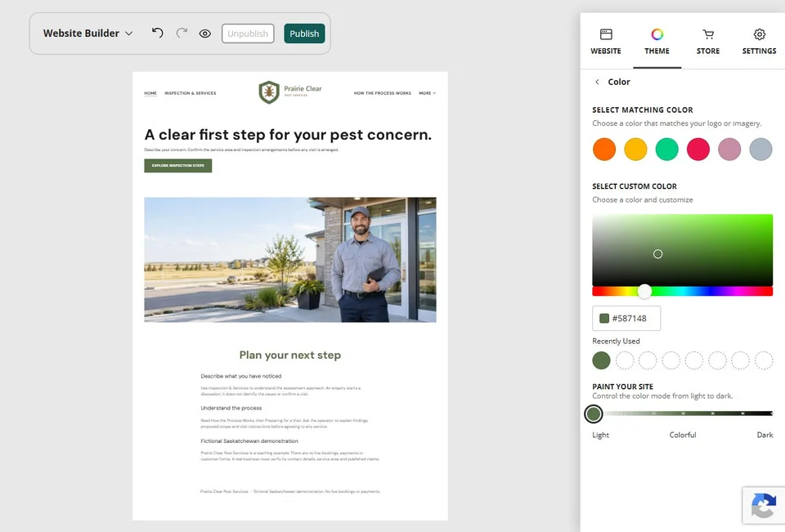The image size is (785, 532).
Task: Click the 'Understand the process' subheading
Action: 231,408
